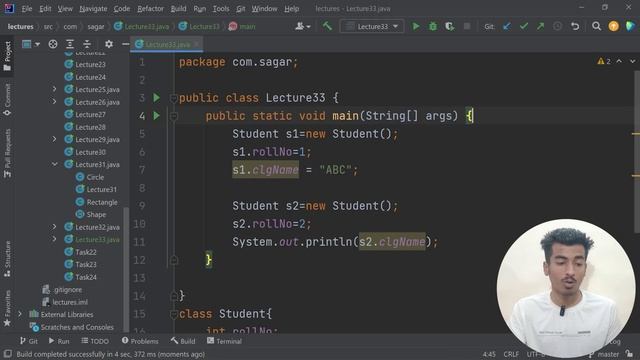Viewport: 640px width, 360px height.
Task: Open the Structure sidebar panel
Action: [x=7, y=259]
